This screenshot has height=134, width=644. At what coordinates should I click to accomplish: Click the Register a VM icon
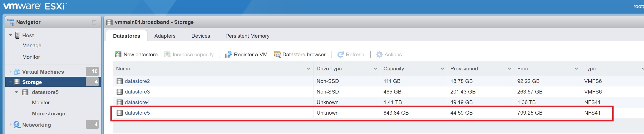pos(228,55)
